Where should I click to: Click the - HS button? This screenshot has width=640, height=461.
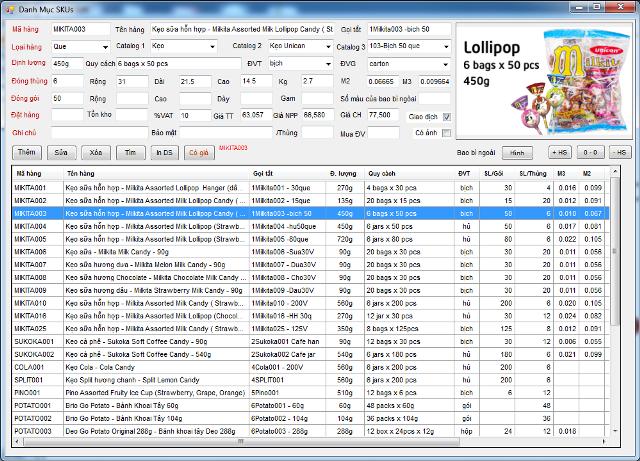point(620,152)
